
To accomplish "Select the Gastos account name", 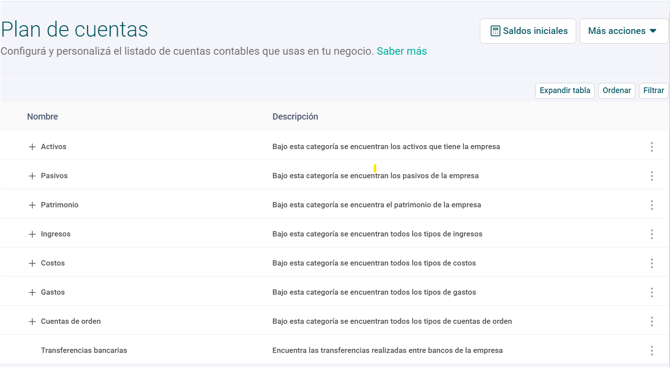I will pyautogui.click(x=53, y=292).
